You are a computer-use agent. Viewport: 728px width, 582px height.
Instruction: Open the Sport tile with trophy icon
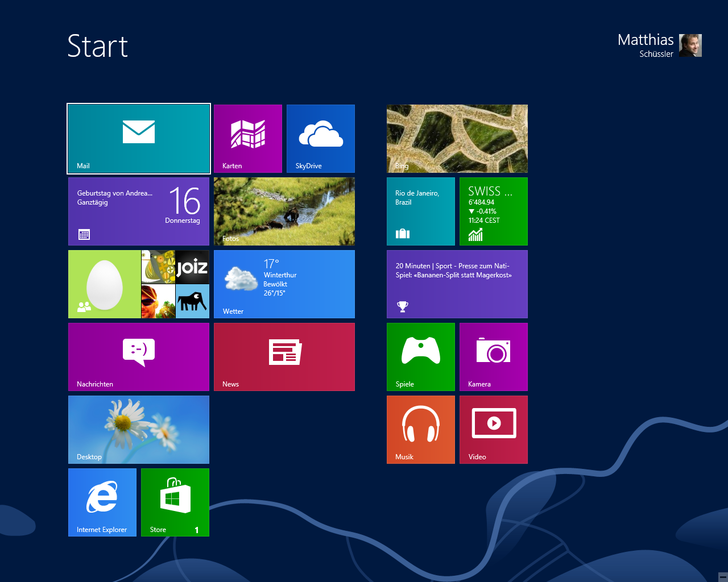click(457, 284)
